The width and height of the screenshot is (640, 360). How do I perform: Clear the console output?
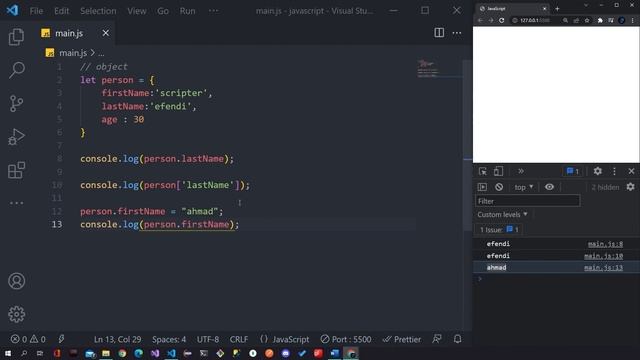click(499, 187)
